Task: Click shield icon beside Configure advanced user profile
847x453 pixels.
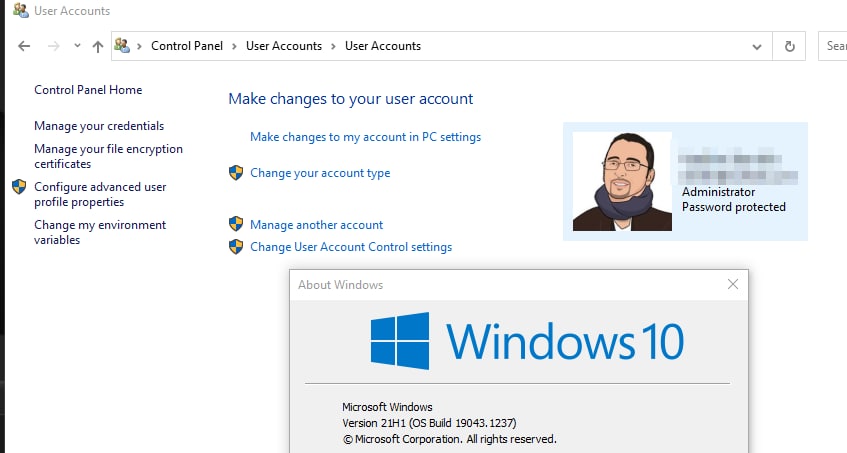Action: point(19,187)
